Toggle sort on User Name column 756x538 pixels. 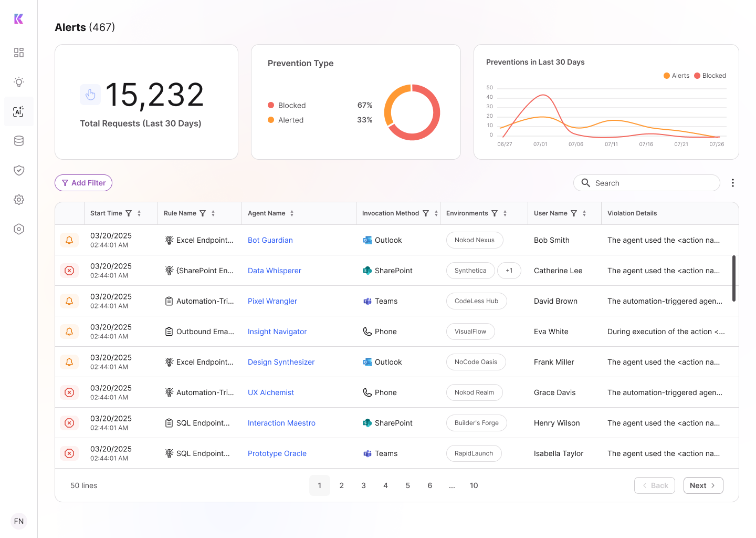(x=584, y=213)
